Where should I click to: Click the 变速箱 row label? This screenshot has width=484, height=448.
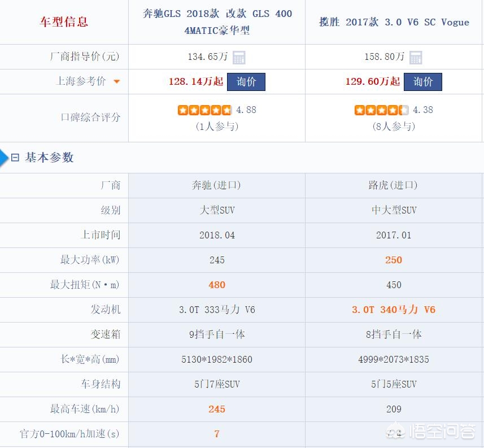click(x=106, y=334)
